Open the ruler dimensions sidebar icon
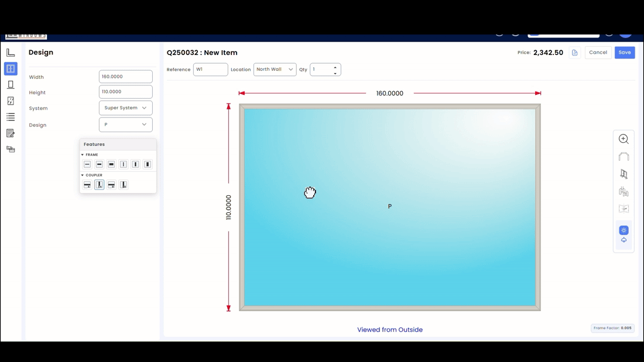 11,53
